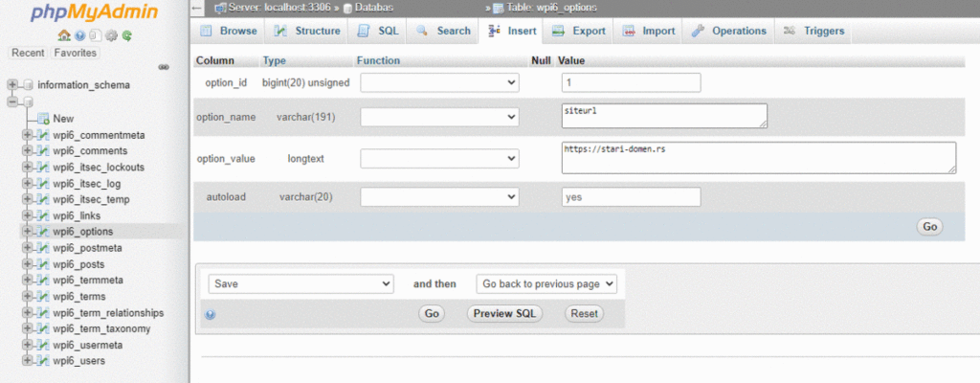Click the wpi6_users table icon
Viewport: 980px width, 383px height.
pos(43,360)
